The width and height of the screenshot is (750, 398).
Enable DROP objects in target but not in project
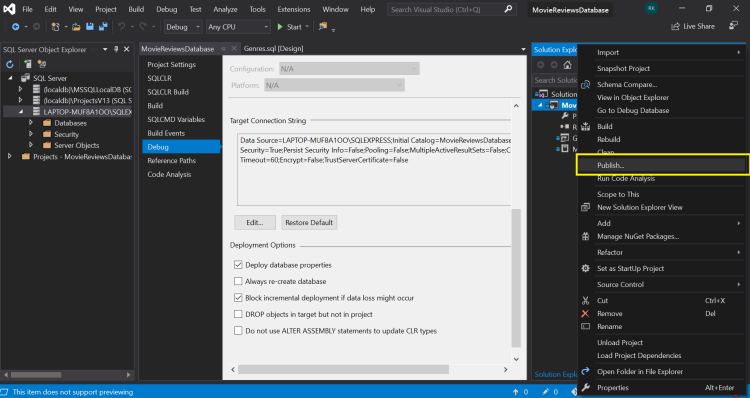tap(238, 314)
